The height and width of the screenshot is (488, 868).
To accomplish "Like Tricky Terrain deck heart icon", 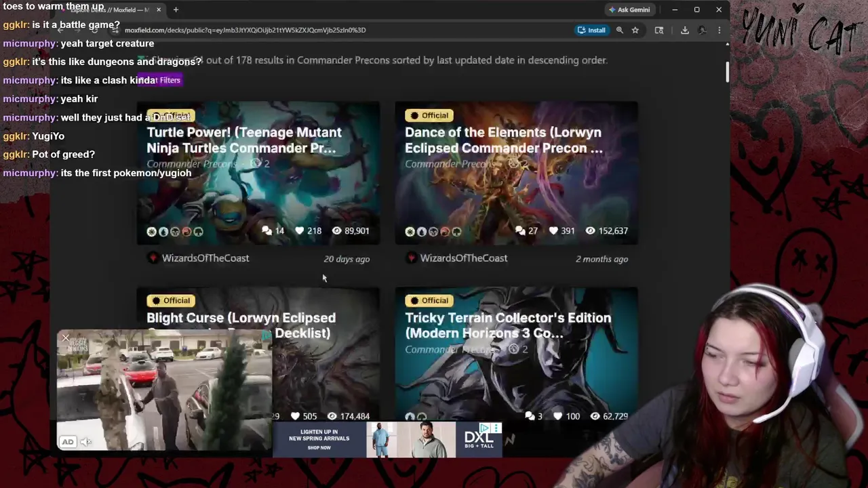I will coord(558,416).
